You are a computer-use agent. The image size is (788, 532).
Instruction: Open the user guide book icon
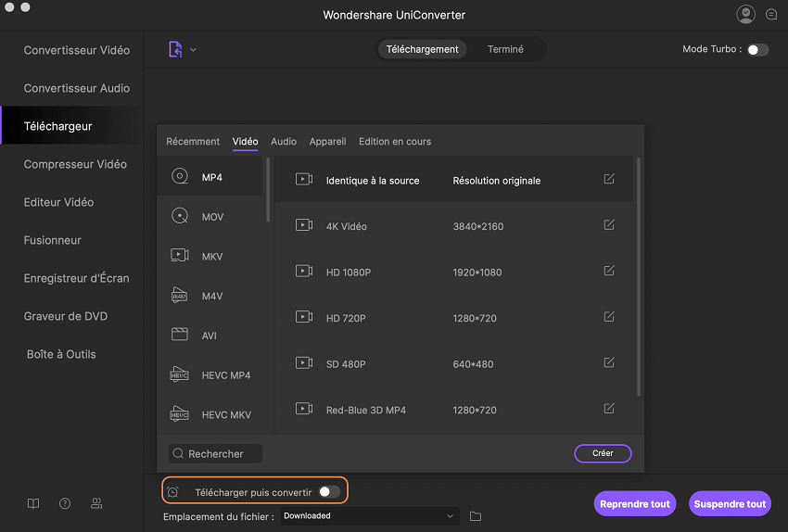pyautogui.click(x=33, y=503)
